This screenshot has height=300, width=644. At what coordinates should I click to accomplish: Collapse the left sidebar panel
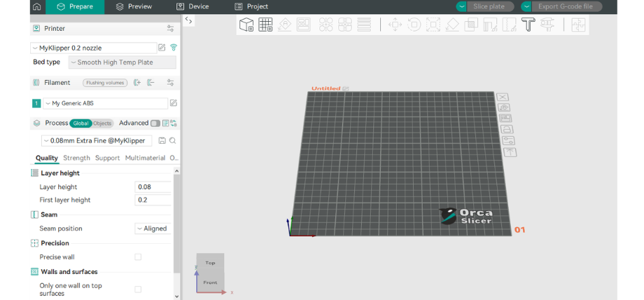point(188,20)
